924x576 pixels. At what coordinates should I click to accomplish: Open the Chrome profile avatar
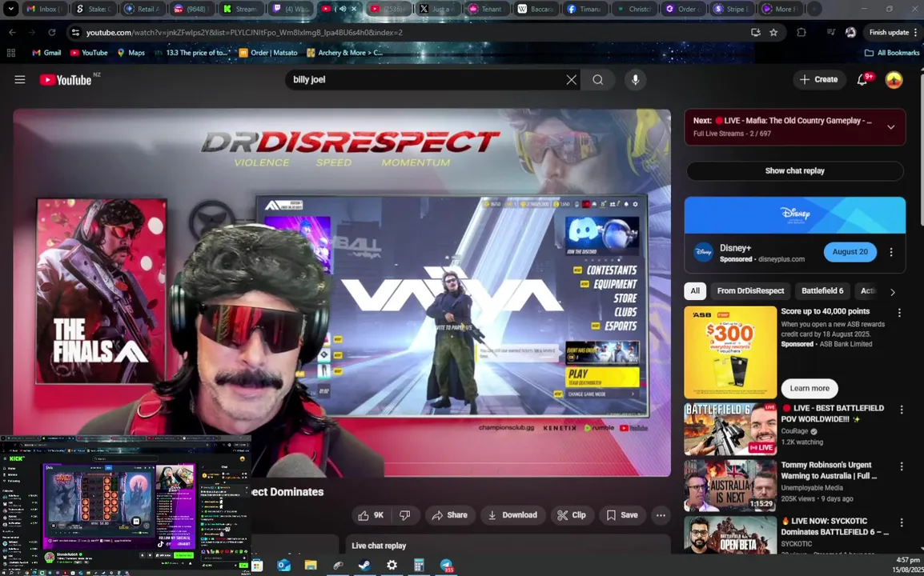point(850,32)
